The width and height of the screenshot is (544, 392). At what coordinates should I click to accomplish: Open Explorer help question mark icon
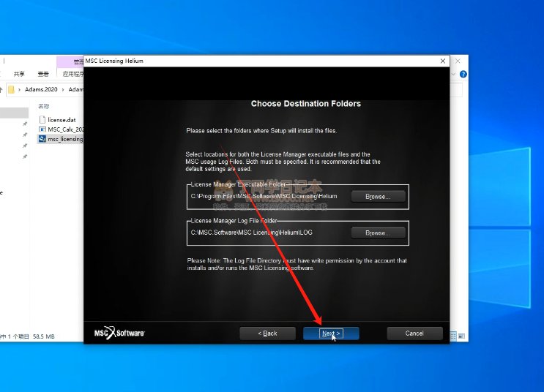[x=463, y=74]
